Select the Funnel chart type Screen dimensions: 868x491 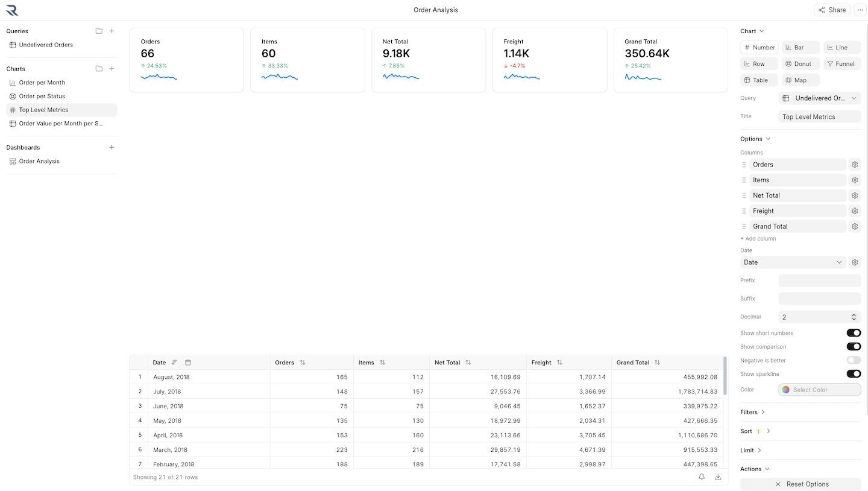841,63
